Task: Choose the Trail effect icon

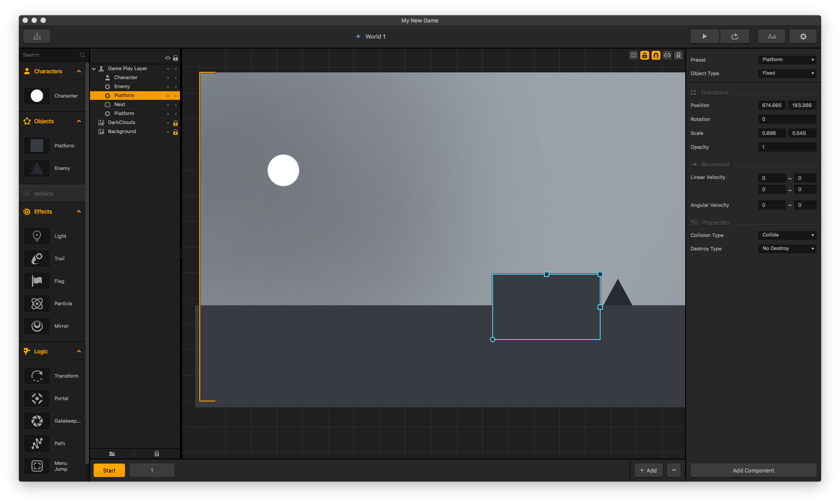Action: 37,259
